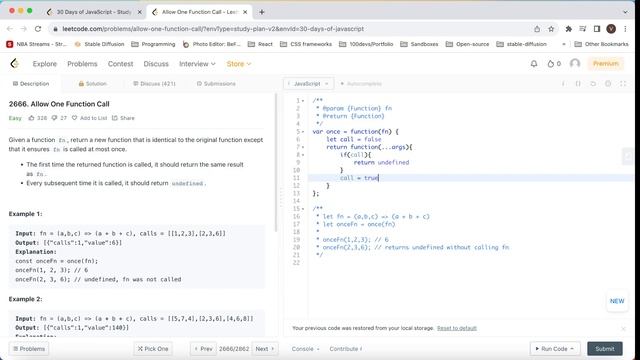Pick a random problem with Pick One

pyautogui.click(x=153, y=349)
